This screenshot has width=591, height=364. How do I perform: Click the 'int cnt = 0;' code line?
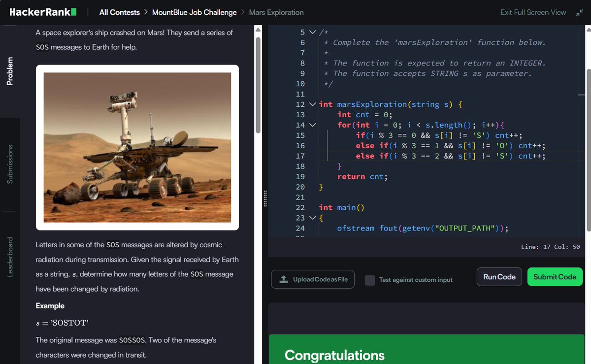[365, 115]
